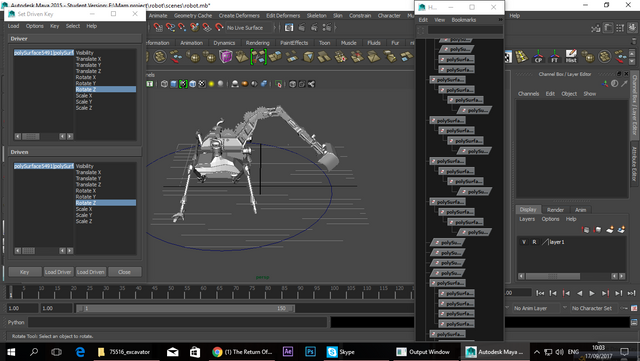
Task: Toggle use all lights yellow bulb icon
Action: pyautogui.click(x=211, y=84)
